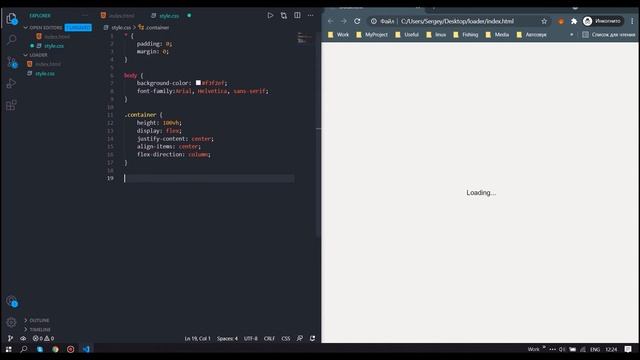Run the file with the play icon
640x360 pixels.
(270, 16)
